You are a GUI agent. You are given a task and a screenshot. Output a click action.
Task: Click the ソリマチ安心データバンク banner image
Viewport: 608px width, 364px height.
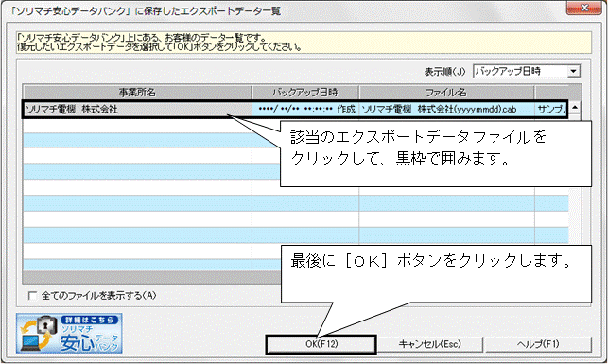point(69,334)
